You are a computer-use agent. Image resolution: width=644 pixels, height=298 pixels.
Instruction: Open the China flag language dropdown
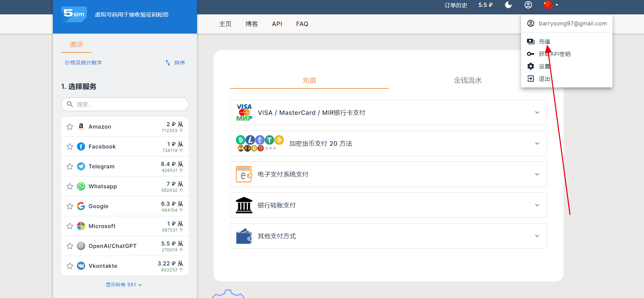[x=551, y=5]
